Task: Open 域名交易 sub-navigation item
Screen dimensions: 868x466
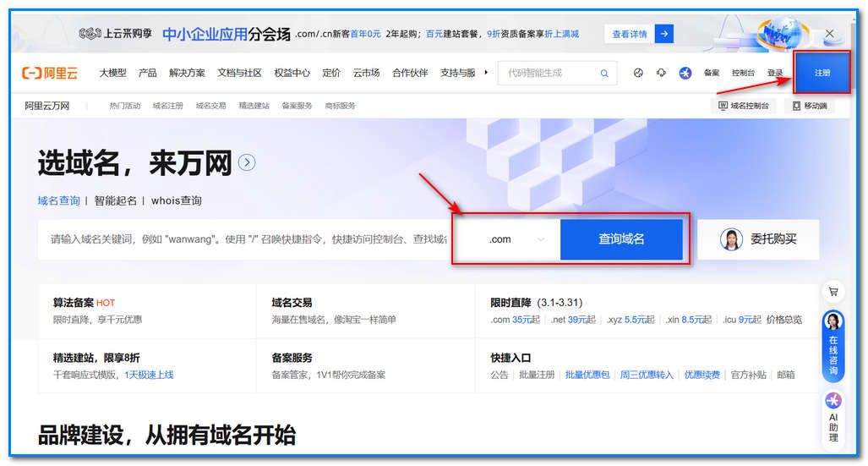Action: click(211, 106)
